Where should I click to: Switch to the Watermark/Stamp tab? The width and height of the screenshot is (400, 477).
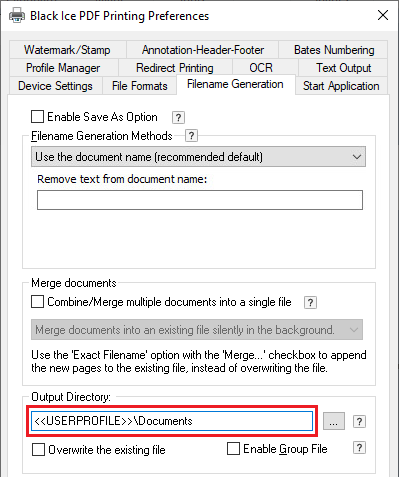67,50
